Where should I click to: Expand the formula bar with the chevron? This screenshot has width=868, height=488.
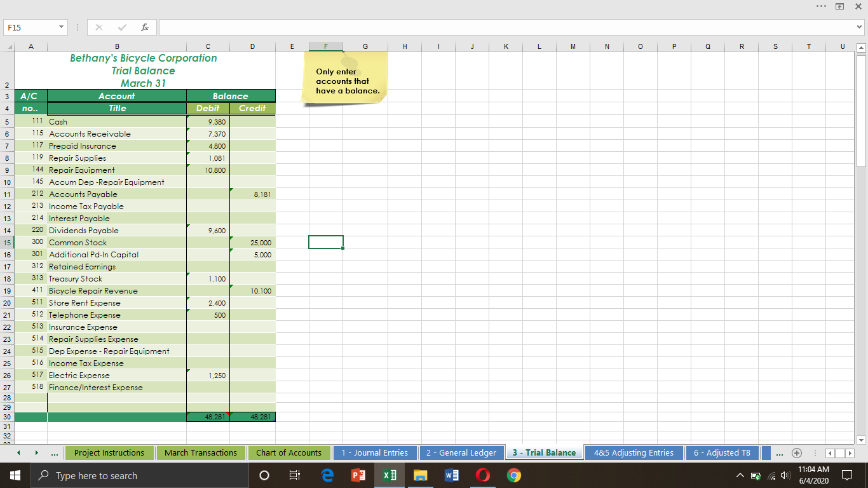[x=860, y=28]
